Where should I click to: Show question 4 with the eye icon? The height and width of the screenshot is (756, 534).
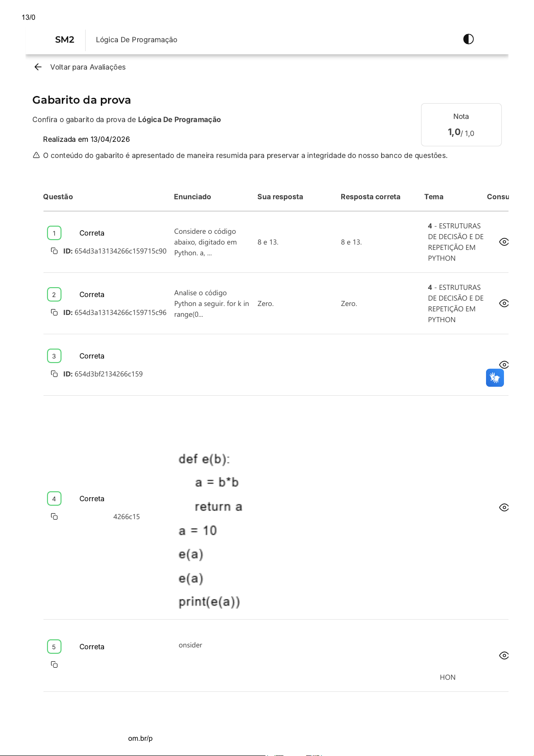click(504, 507)
